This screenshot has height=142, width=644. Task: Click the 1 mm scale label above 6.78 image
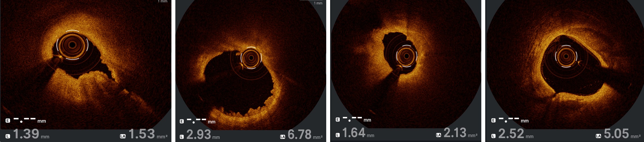318,3
